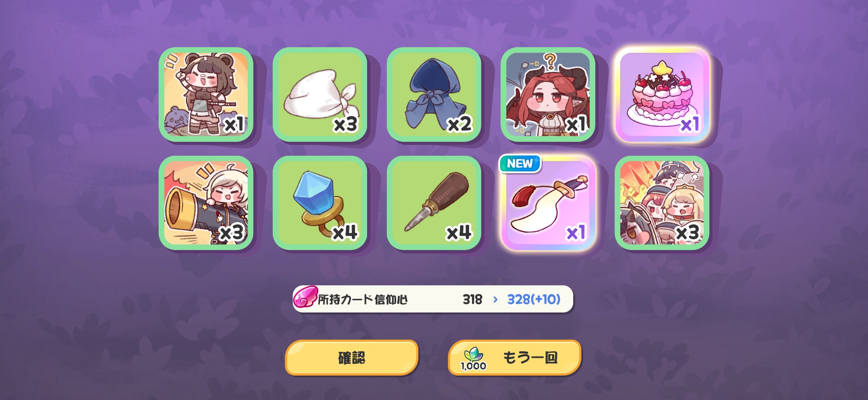This screenshot has height=400, width=868.
Task: Select the bear-eared girl card
Action: click(x=206, y=94)
